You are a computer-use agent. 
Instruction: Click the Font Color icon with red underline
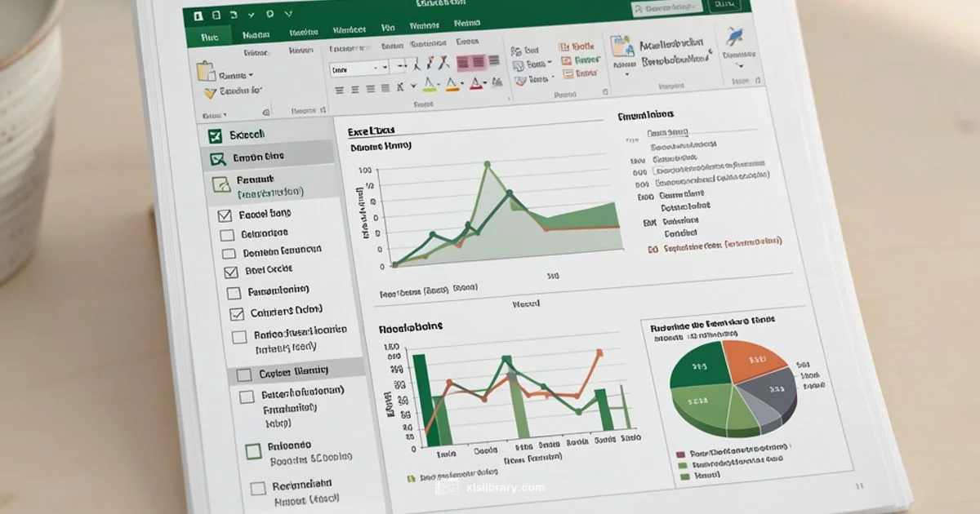click(476, 83)
